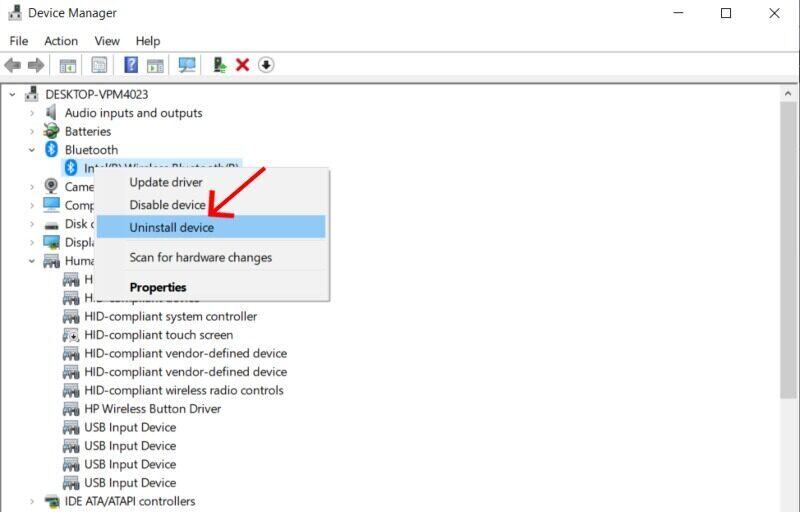Image resolution: width=800 pixels, height=512 pixels.
Task: Select HID-compliant wireless radio controls
Action: pyautogui.click(x=184, y=390)
